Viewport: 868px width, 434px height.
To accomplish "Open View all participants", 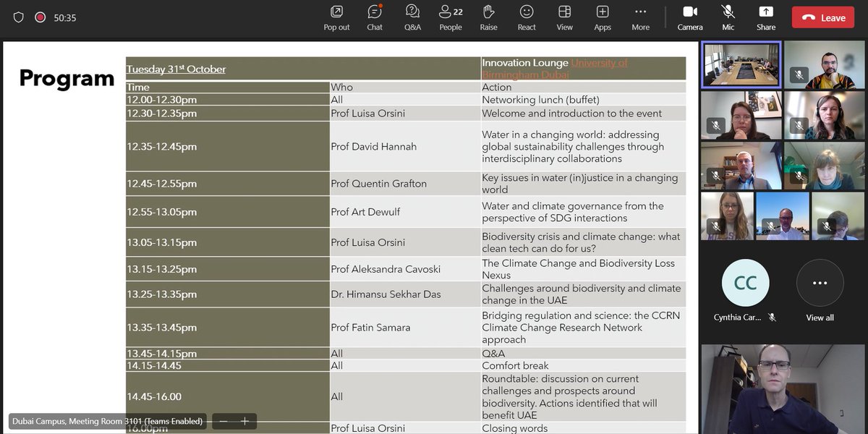I will point(820,291).
